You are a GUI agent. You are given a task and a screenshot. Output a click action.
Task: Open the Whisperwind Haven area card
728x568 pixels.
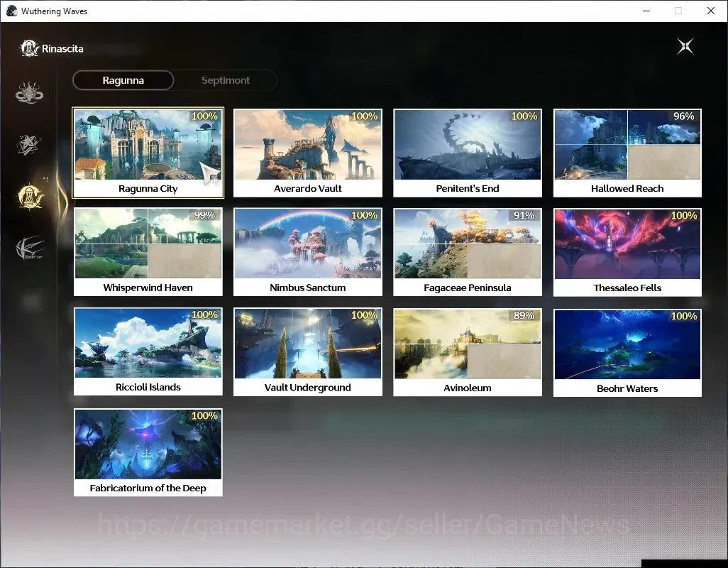tap(148, 252)
